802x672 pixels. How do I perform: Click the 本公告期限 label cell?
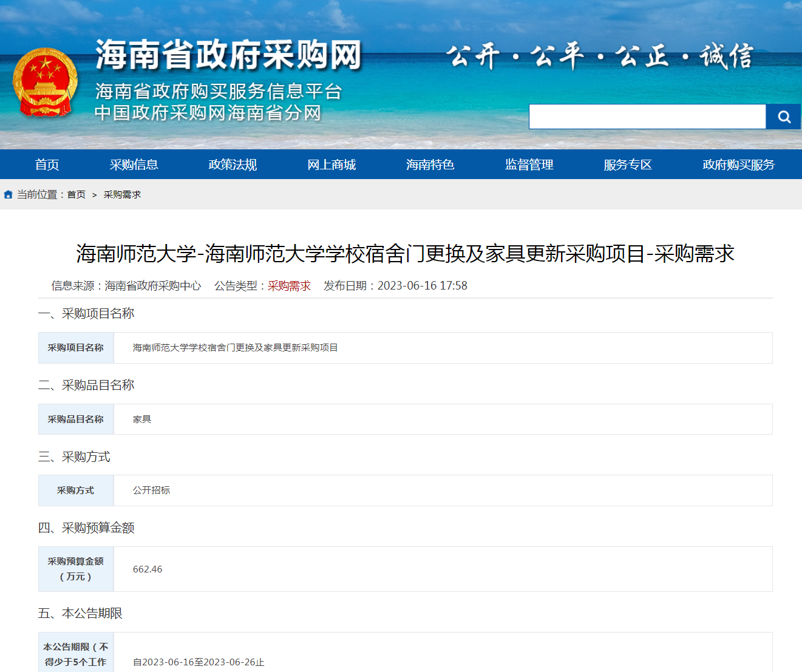tap(76, 653)
